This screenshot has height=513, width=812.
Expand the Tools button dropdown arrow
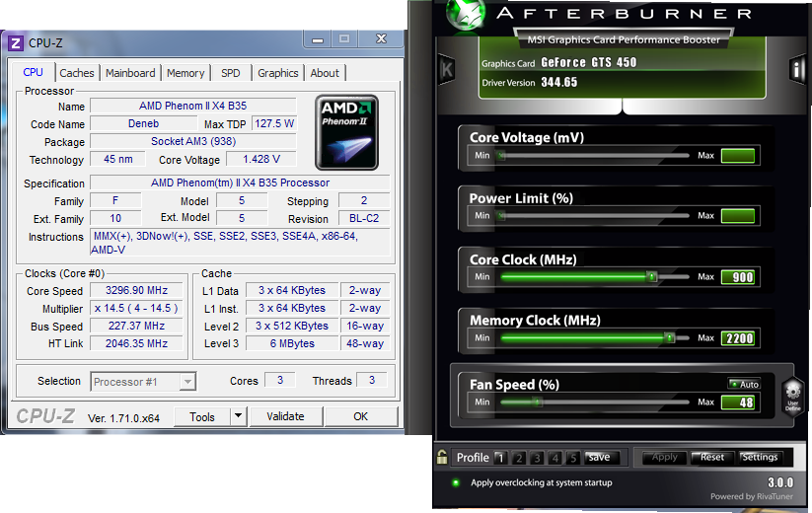tap(238, 415)
